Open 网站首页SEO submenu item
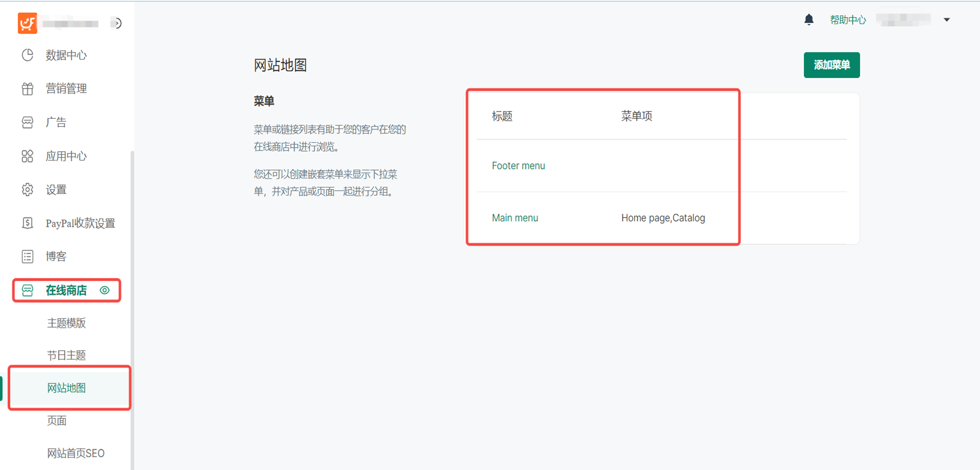The width and height of the screenshot is (980, 470). pyautogui.click(x=76, y=453)
